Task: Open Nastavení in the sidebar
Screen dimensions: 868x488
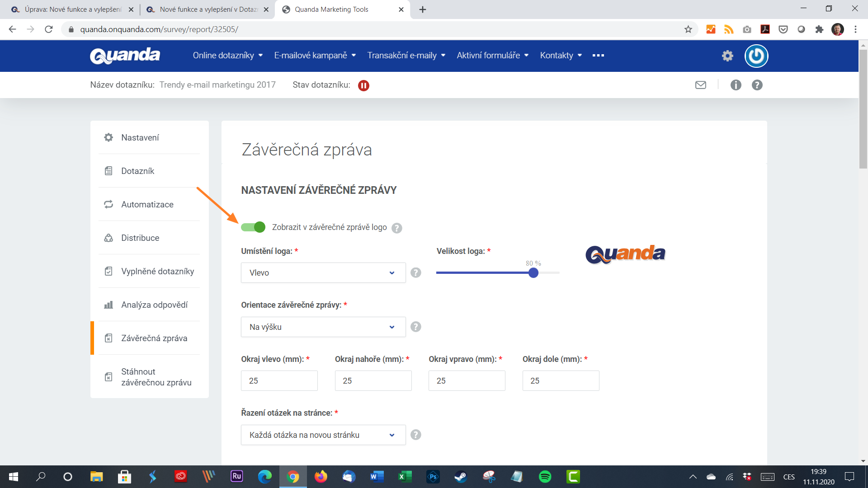Action: (149, 137)
